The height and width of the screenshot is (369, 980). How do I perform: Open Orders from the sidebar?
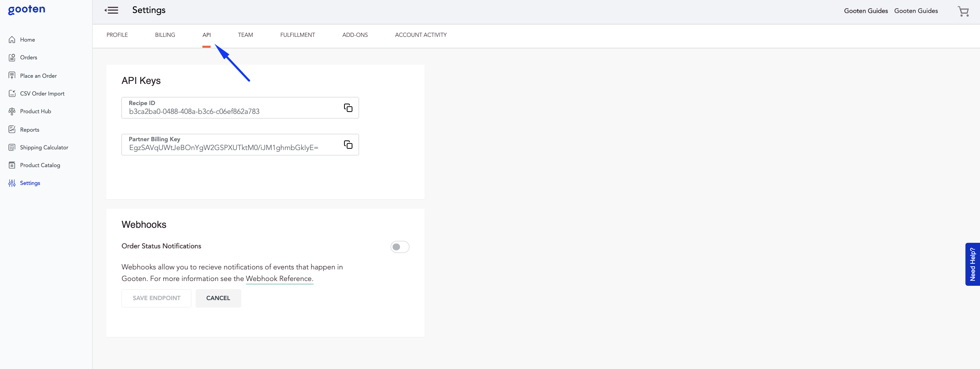click(x=28, y=58)
